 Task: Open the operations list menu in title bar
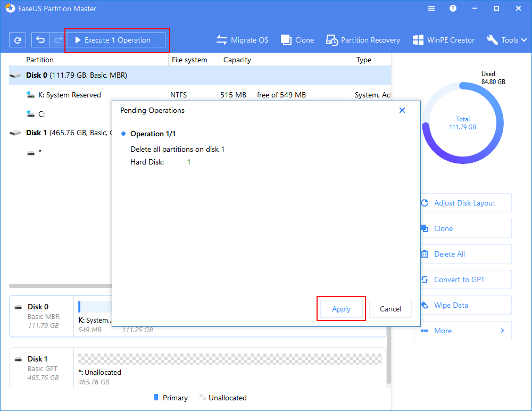click(x=431, y=8)
